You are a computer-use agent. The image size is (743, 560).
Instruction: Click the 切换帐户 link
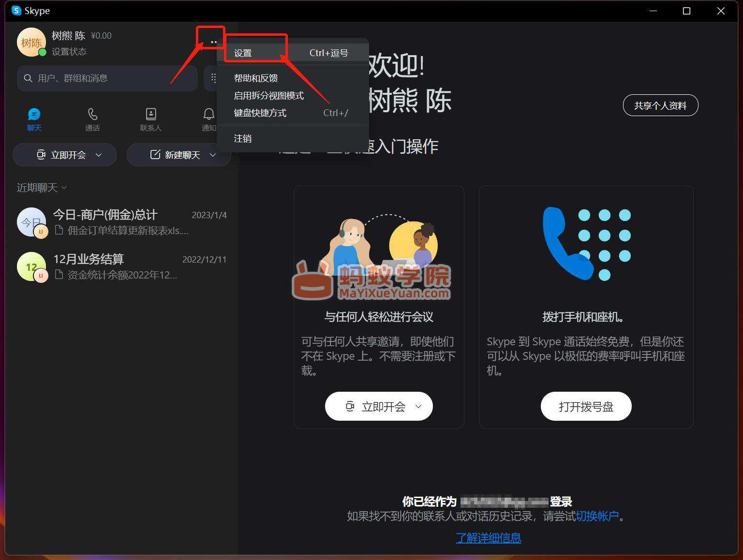[597, 516]
